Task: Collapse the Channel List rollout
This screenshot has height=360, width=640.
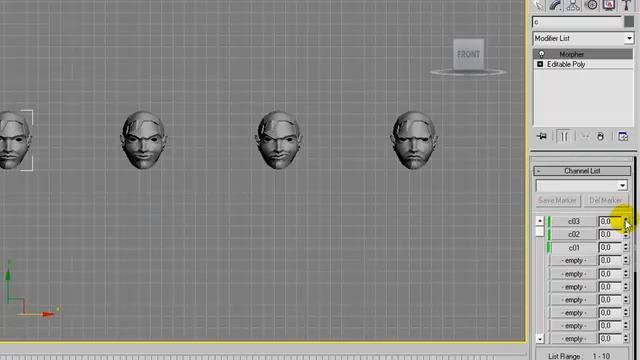Action: tap(582, 171)
